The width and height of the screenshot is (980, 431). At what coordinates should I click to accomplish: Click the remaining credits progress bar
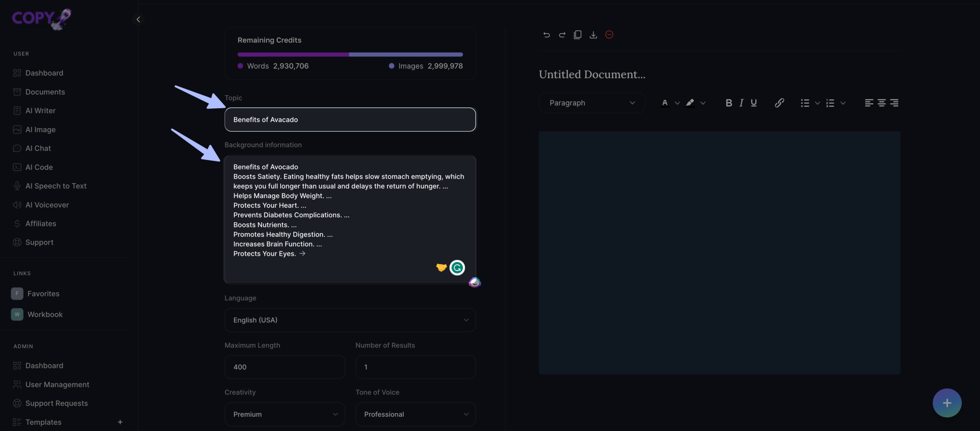click(x=350, y=55)
